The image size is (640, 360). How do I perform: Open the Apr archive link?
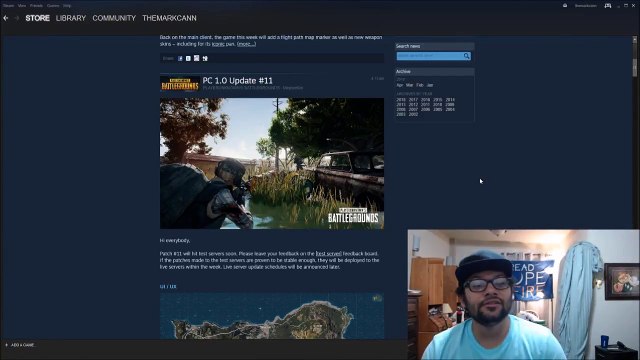400,85
